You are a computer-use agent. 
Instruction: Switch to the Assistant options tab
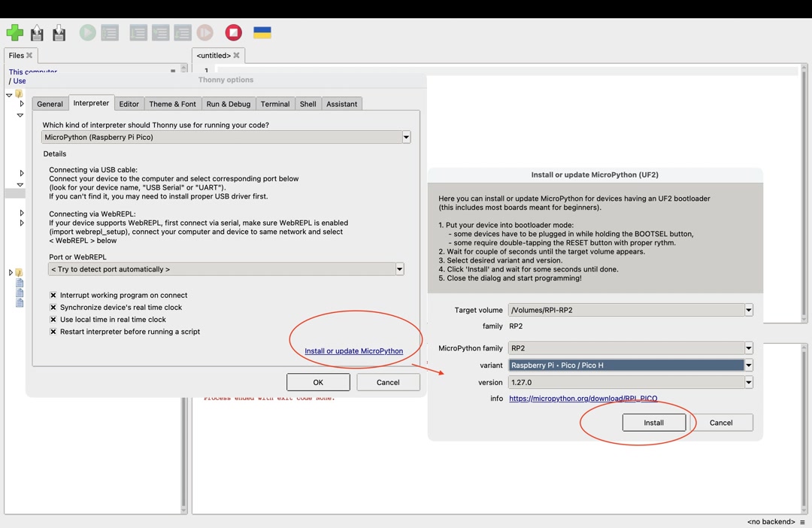(x=342, y=104)
